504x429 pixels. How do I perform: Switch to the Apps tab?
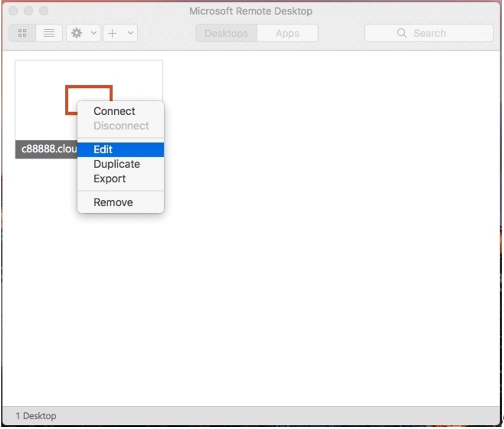(x=287, y=33)
